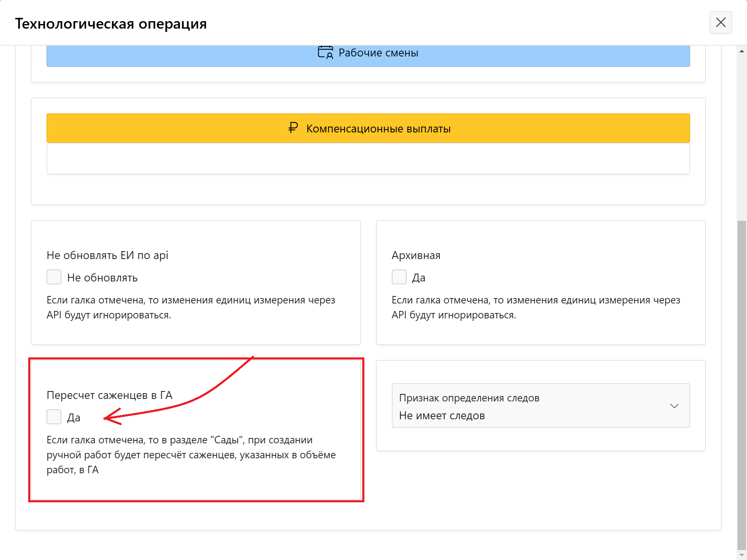Viewport: 747px width, 560px height.
Task: Click the Пересчет саженцев в ГА heading
Action: 109,395
